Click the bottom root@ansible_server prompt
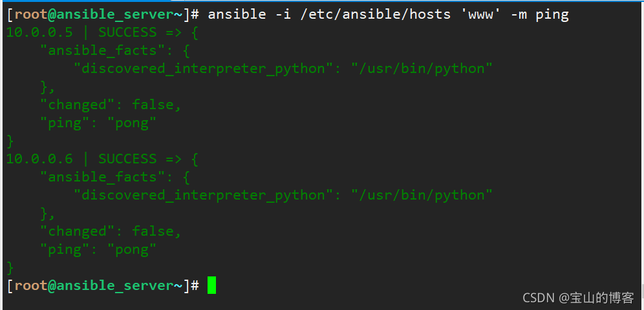This screenshot has height=310, width=644. pyautogui.click(x=103, y=285)
